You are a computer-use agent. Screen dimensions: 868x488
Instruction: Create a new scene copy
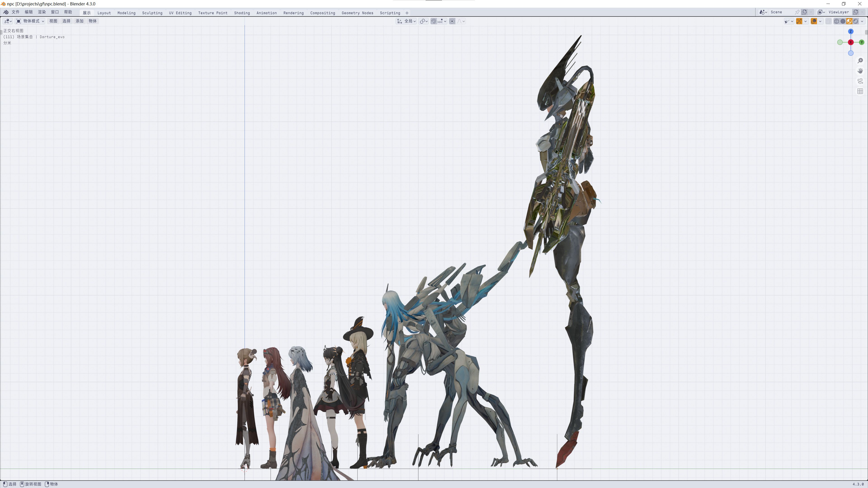[x=804, y=12]
